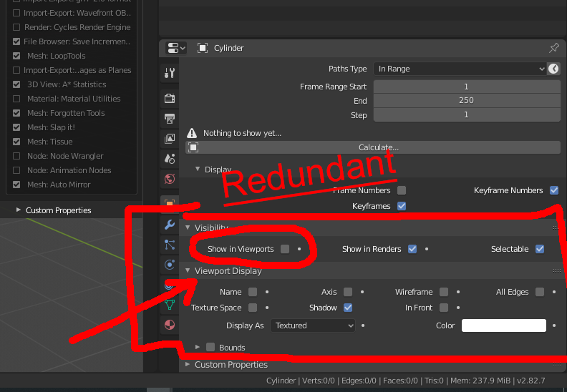Enable the Name display checkbox

coord(253,292)
